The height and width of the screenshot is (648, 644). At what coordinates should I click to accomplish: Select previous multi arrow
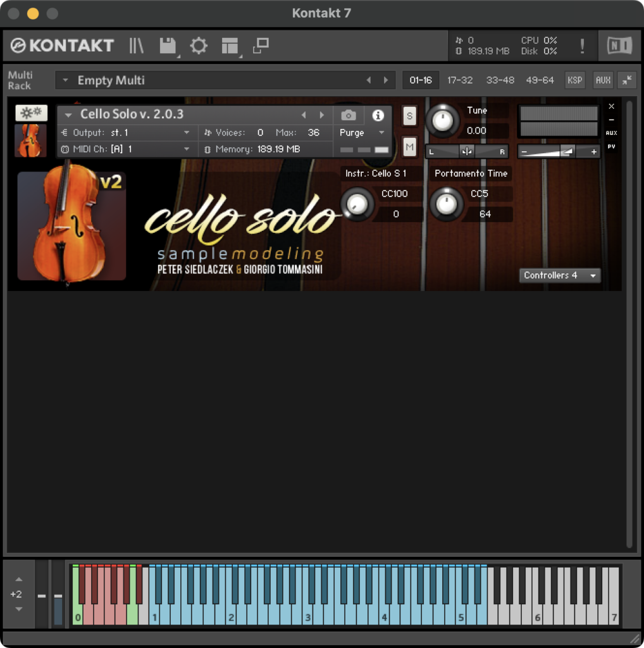point(368,80)
